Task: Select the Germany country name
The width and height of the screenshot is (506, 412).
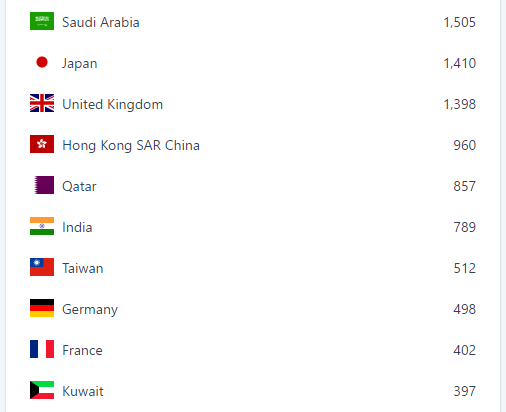Action: point(90,310)
